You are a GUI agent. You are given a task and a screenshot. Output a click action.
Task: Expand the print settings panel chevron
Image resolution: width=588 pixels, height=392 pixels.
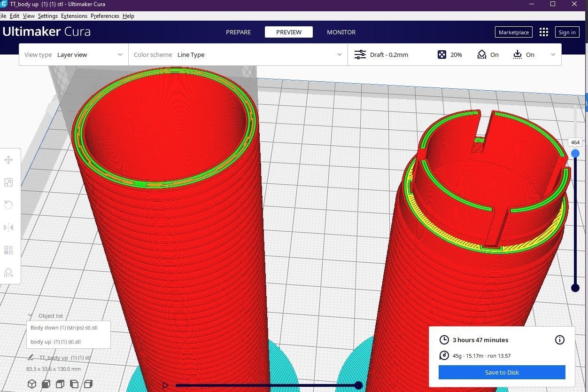point(553,55)
